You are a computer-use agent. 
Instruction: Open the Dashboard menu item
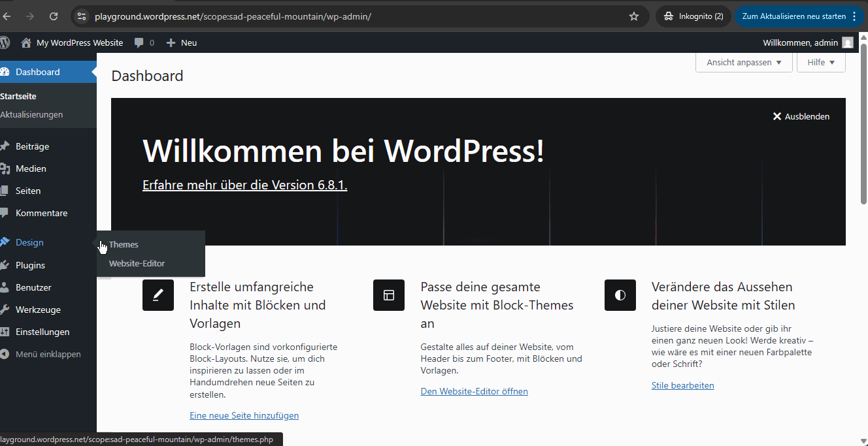click(48, 72)
